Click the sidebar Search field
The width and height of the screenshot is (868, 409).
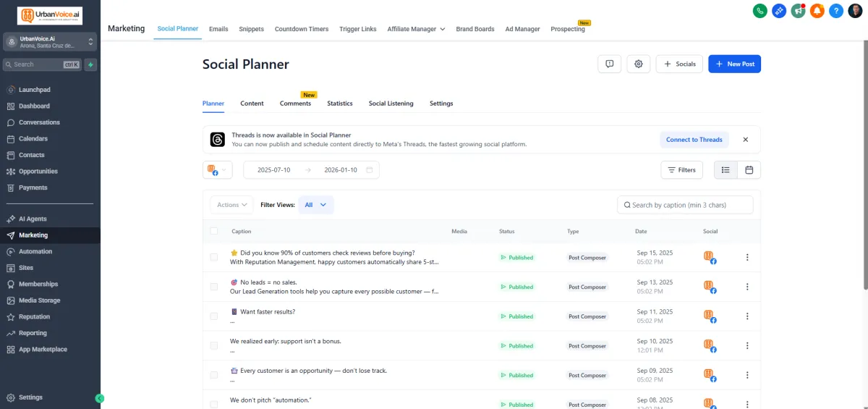(x=42, y=64)
